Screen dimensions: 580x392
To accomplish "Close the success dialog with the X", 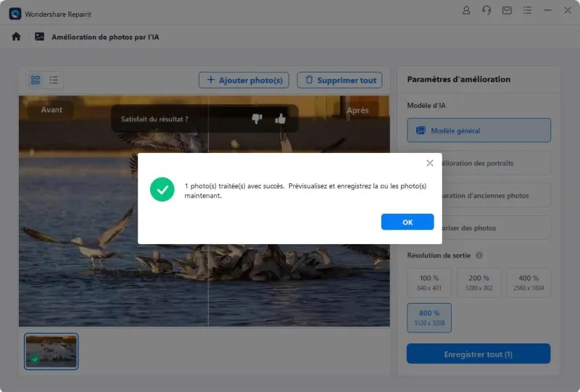I will 430,164.
